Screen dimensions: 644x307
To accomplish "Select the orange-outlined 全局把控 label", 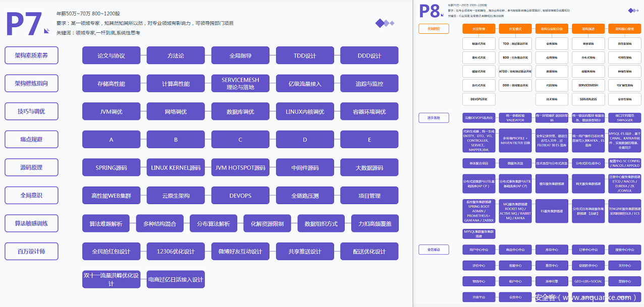I will pyautogui.click(x=434, y=29).
